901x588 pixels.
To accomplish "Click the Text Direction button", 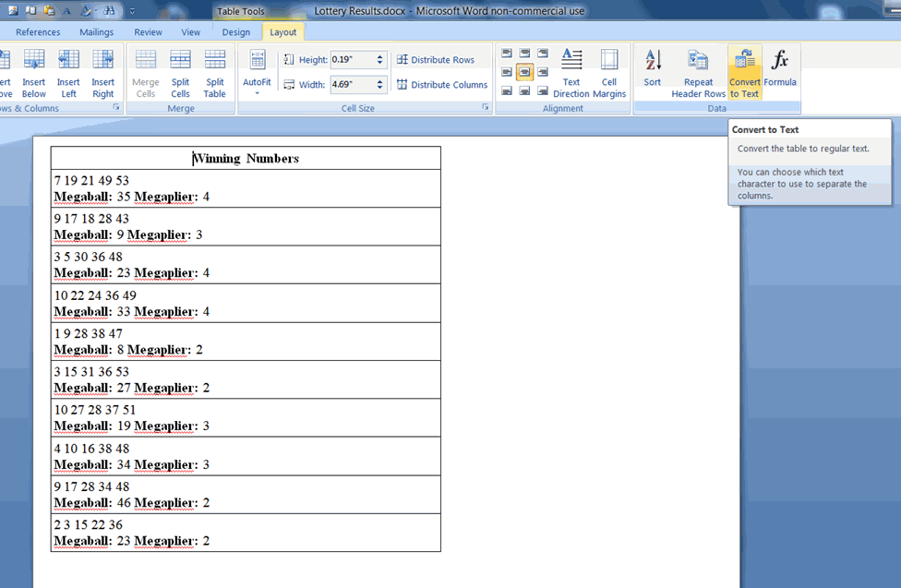I will tap(571, 74).
